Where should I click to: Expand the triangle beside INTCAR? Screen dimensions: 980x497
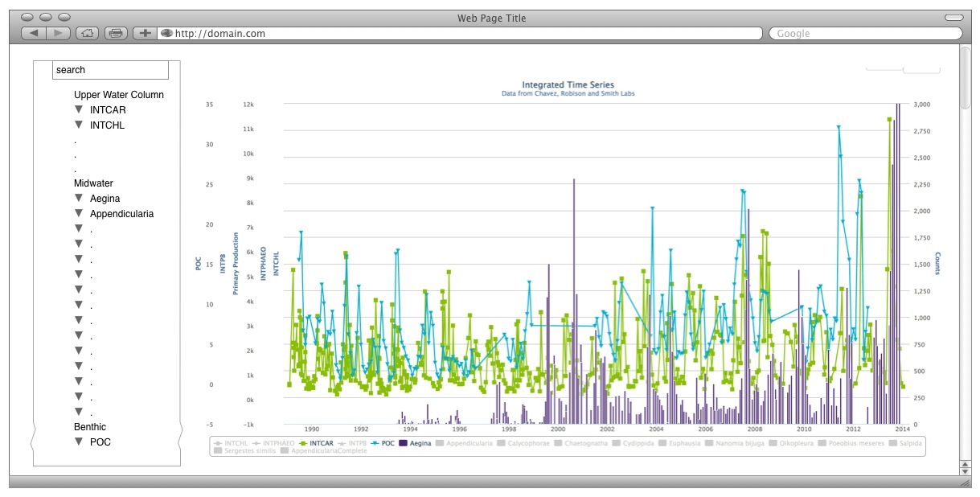(79, 109)
